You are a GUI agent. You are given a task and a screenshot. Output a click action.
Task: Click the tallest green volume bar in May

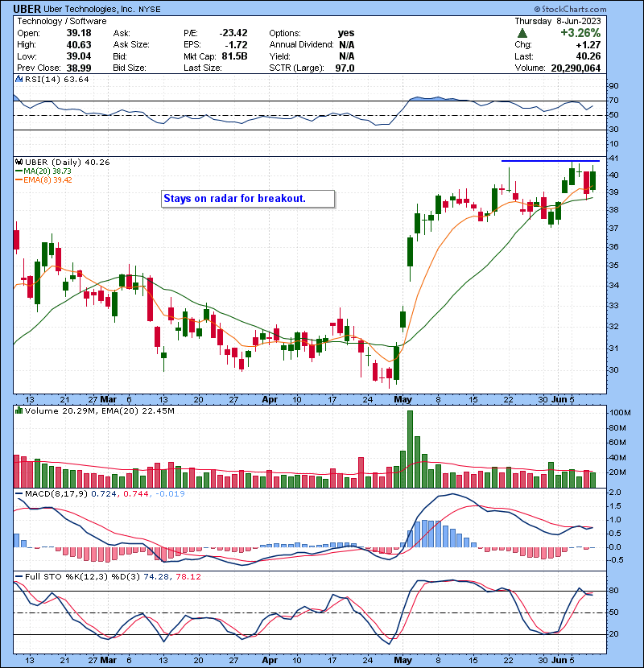tap(410, 449)
